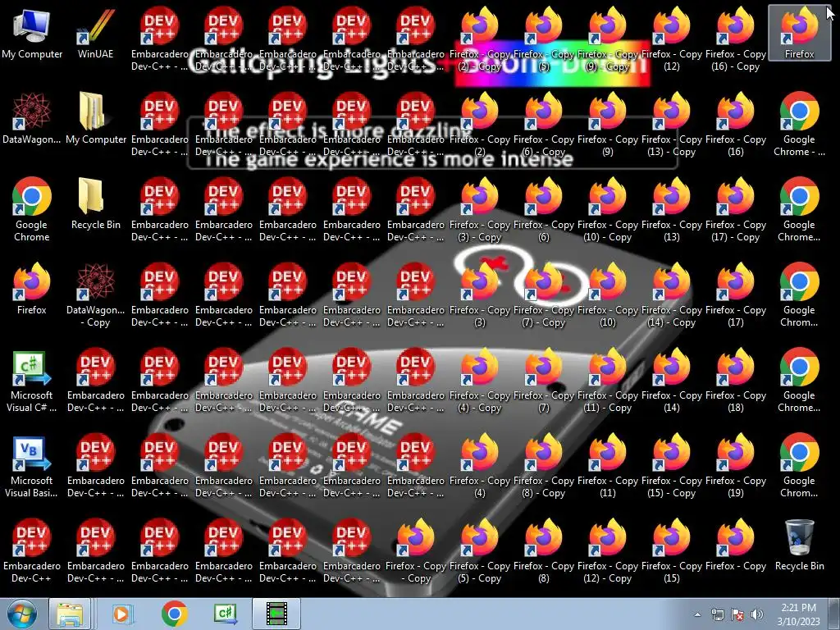Open the yellow folder named Recycle Bin

coord(95,204)
